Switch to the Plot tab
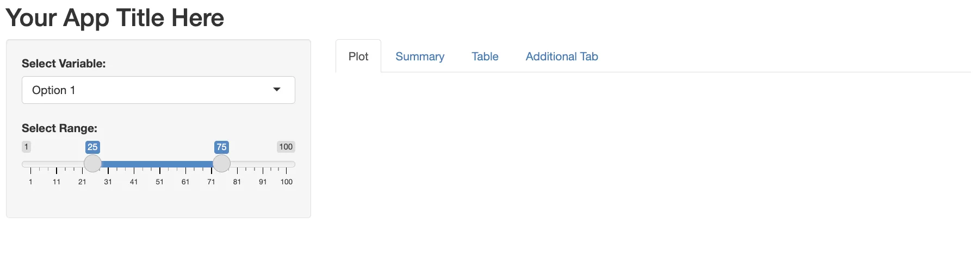This screenshot has height=261, width=980. 358,57
